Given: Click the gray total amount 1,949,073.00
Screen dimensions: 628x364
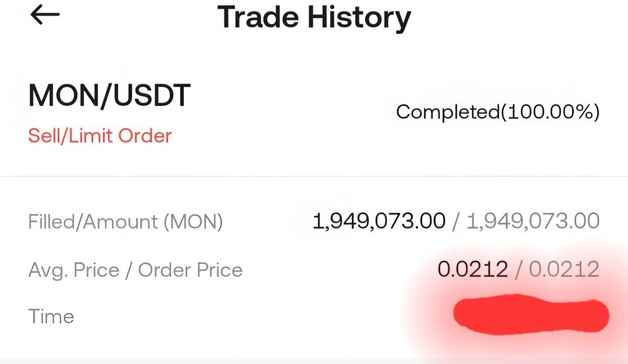Looking at the screenshot, I should point(533,222).
